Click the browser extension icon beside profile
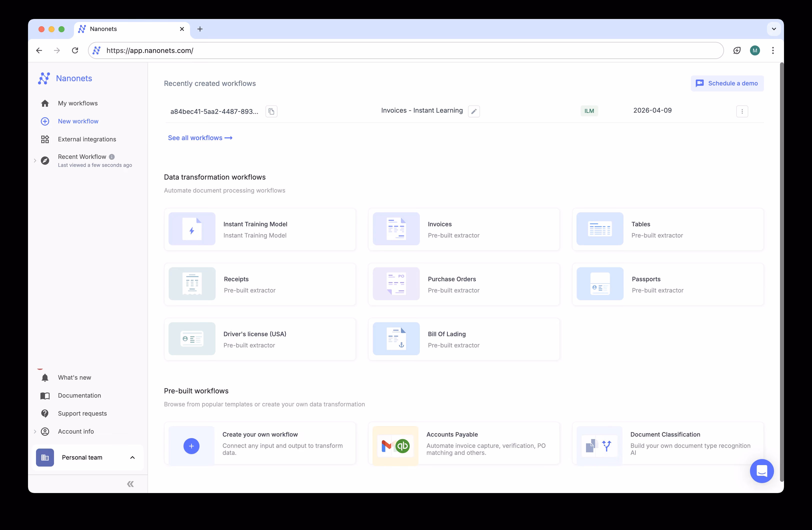812x530 pixels. [737, 50]
